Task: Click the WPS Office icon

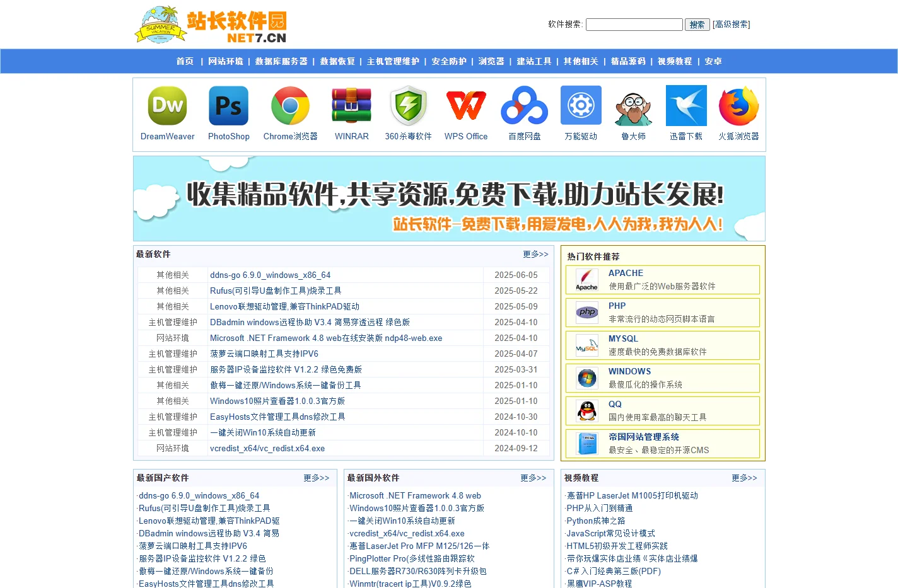Action: pos(466,106)
